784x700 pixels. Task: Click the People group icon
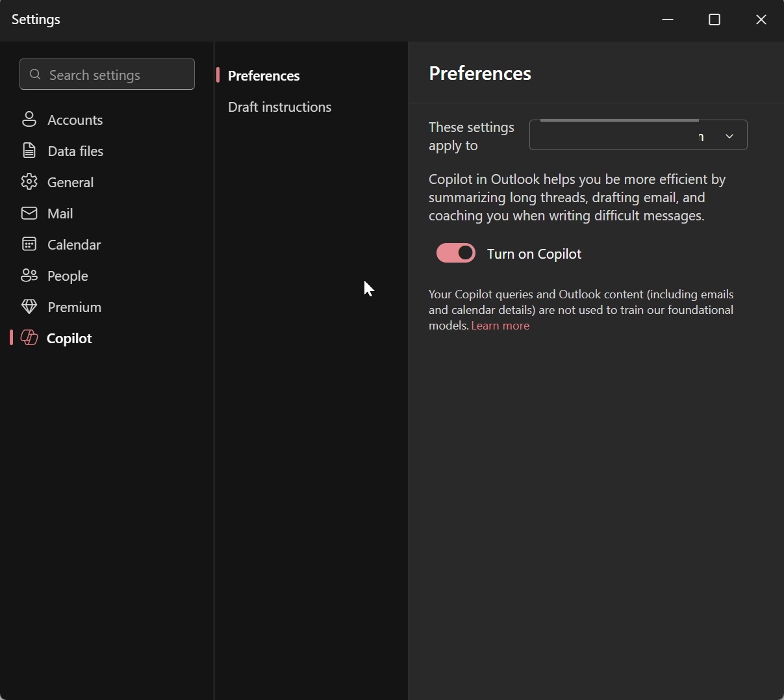[29, 276]
